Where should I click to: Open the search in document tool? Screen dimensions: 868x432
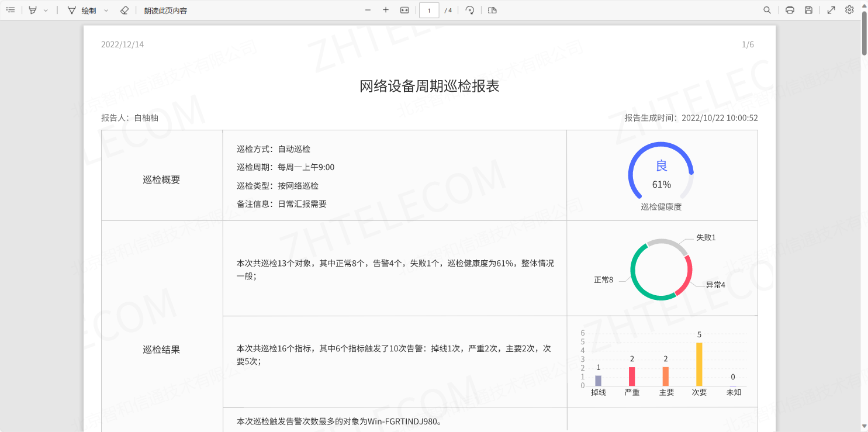(767, 10)
